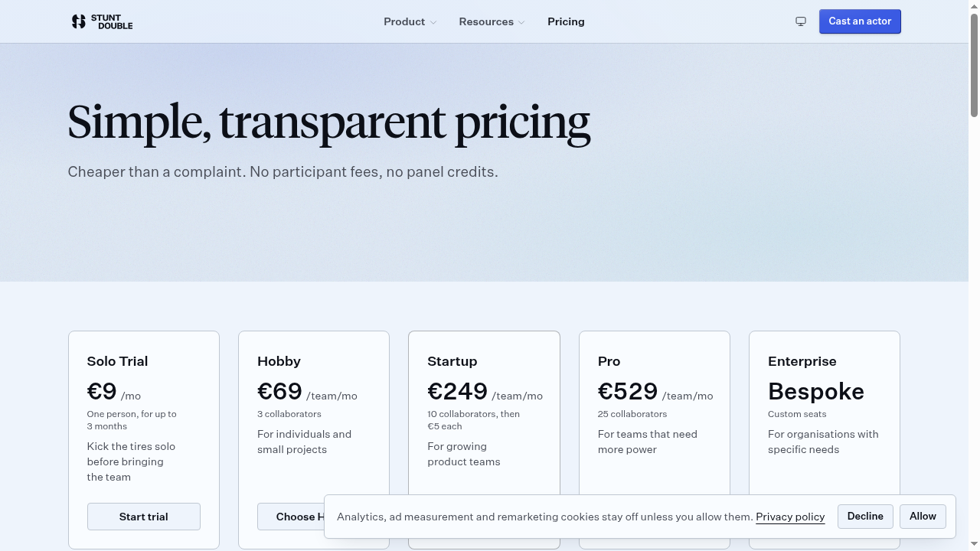Select the Pro pricing card

pyautogui.click(x=655, y=413)
